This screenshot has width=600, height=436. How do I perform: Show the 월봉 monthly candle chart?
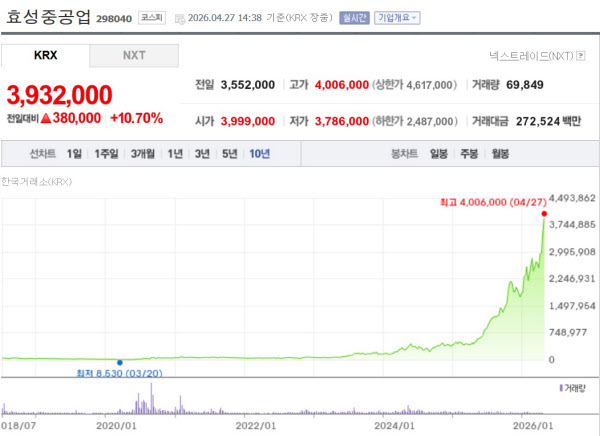(x=500, y=154)
